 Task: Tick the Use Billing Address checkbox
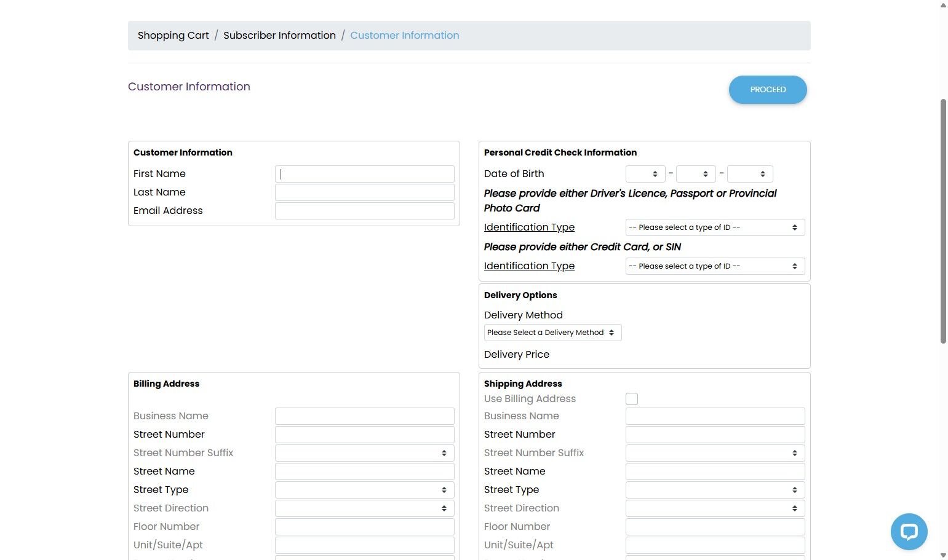pyautogui.click(x=632, y=399)
